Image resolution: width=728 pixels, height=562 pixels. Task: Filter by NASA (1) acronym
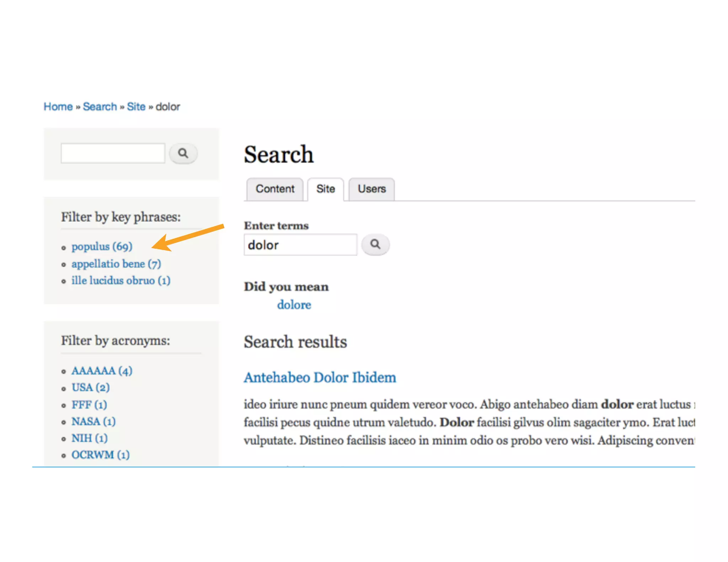coord(93,422)
